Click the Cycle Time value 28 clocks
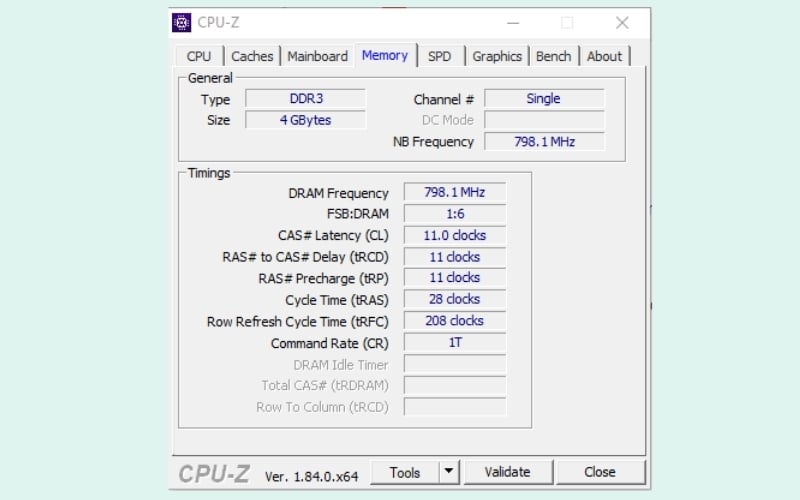The height and width of the screenshot is (500, 800). (455, 299)
